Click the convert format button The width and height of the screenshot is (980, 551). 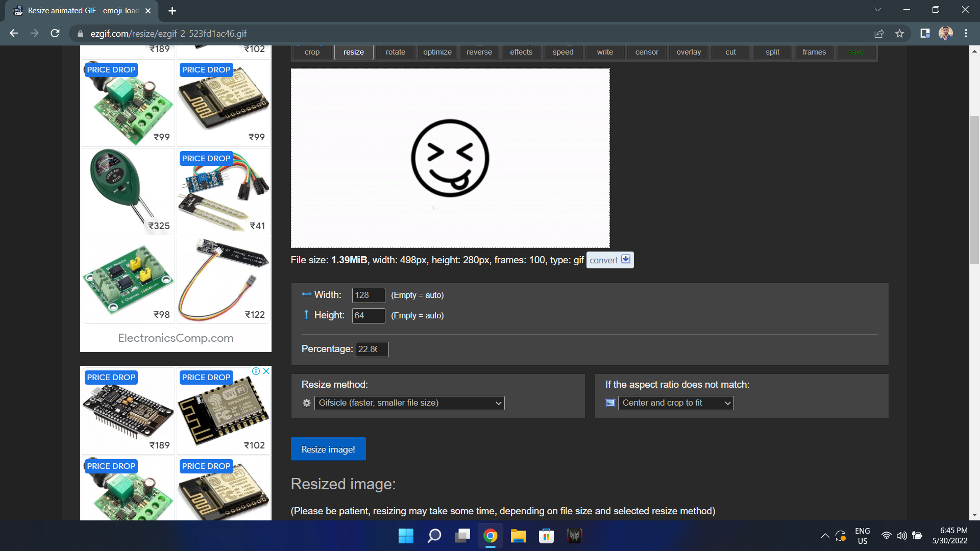tap(609, 260)
